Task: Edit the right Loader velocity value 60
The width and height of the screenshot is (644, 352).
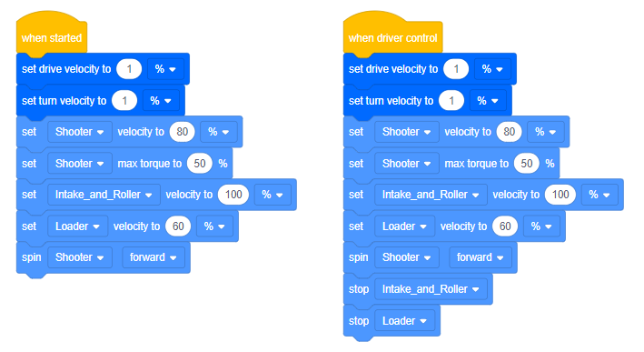Action: click(505, 226)
